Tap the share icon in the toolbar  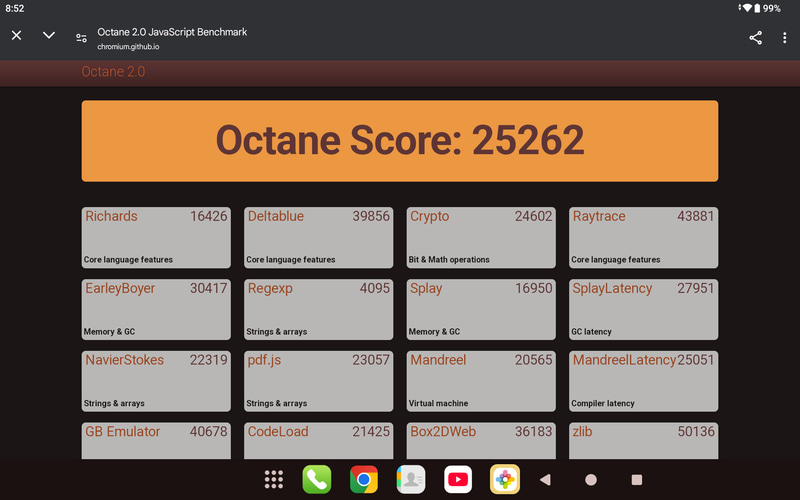coord(756,38)
